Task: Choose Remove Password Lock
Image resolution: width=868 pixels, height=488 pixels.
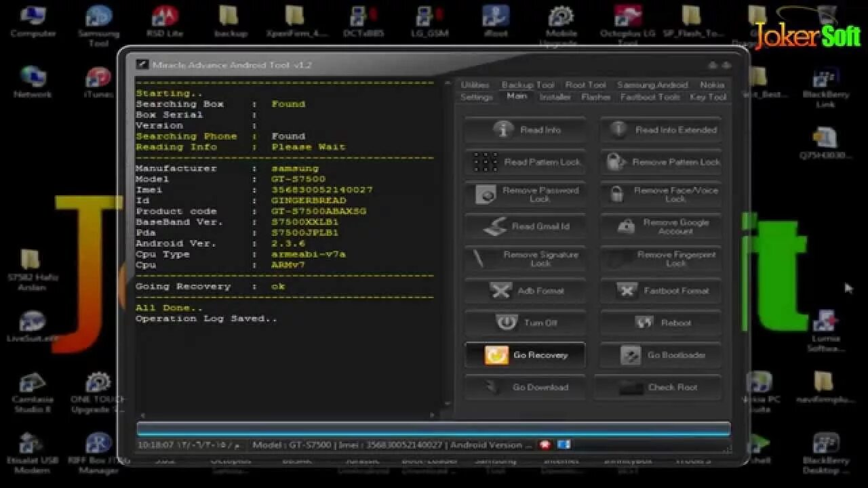Action: (525, 195)
